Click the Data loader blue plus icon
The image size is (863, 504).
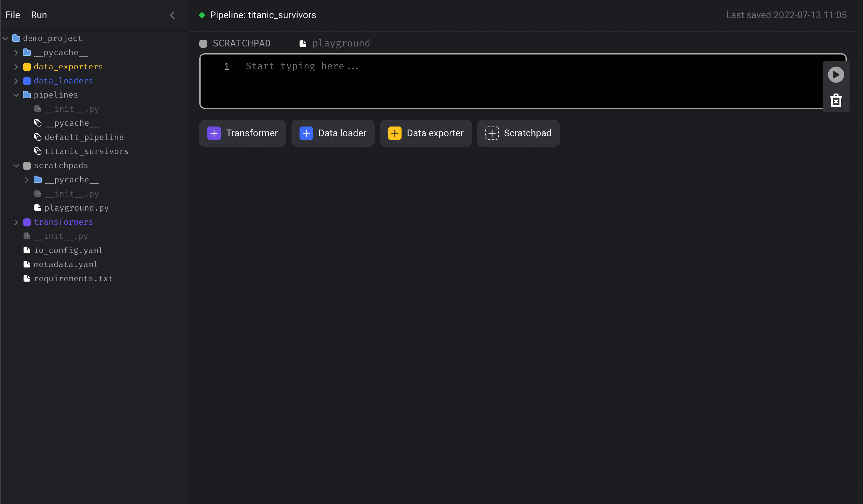pos(306,133)
